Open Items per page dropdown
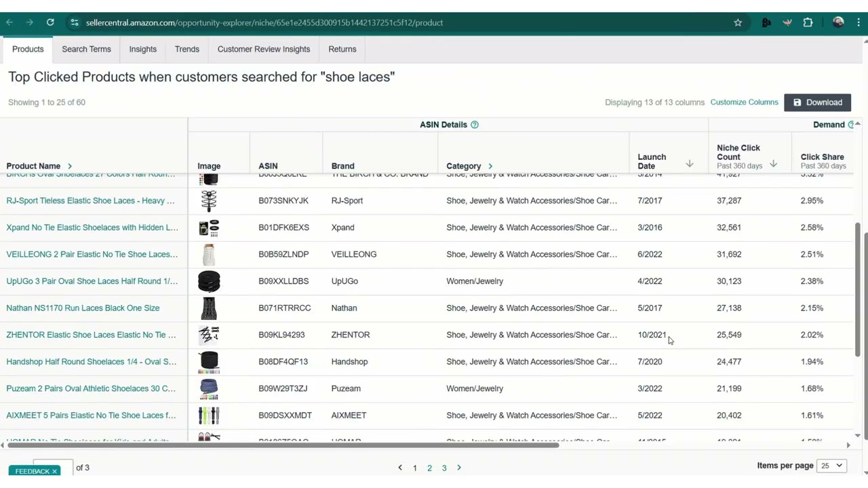The width and height of the screenshot is (868, 488). pos(832,466)
